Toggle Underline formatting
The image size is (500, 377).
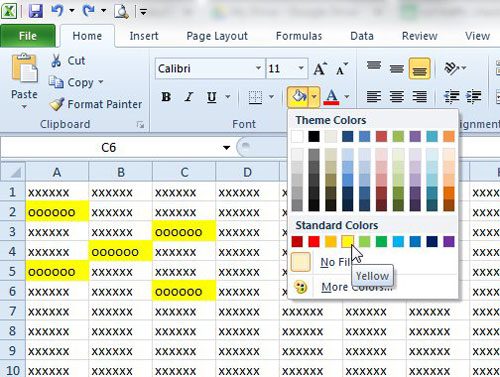coord(211,97)
